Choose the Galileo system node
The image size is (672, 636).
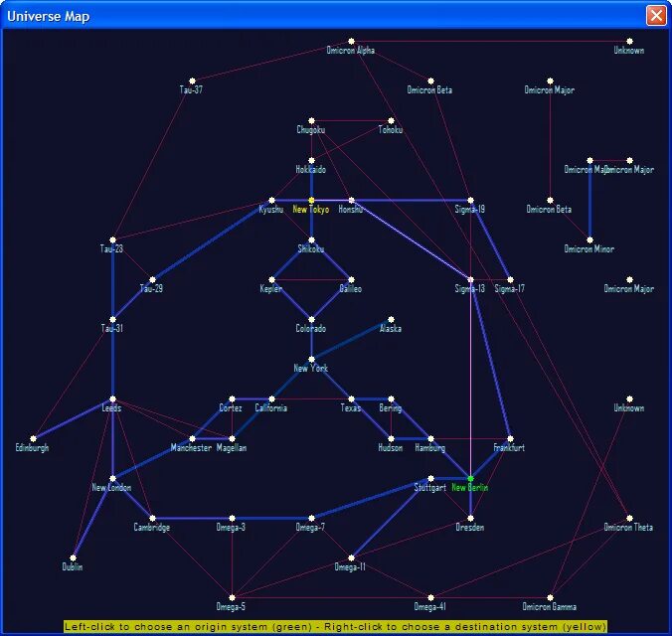[x=352, y=280]
